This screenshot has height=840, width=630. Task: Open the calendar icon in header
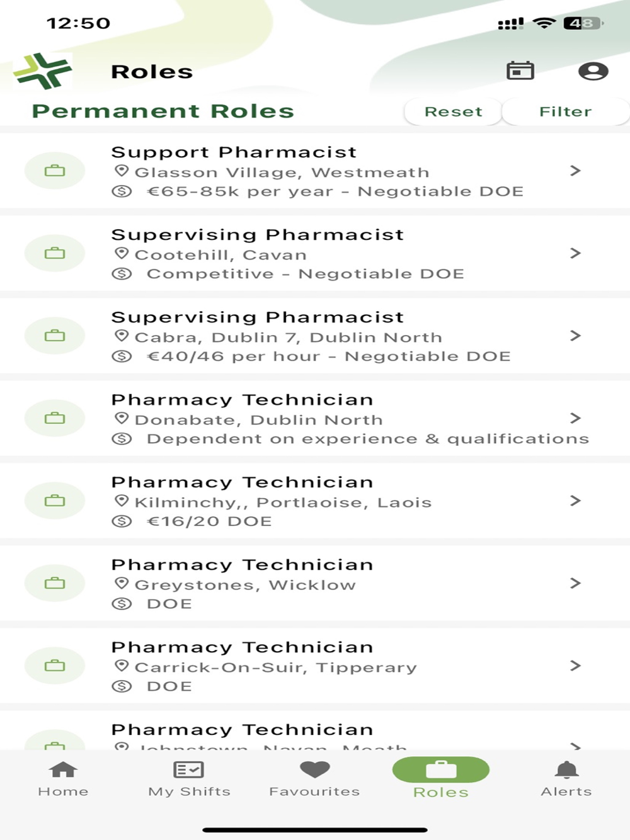(x=520, y=71)
